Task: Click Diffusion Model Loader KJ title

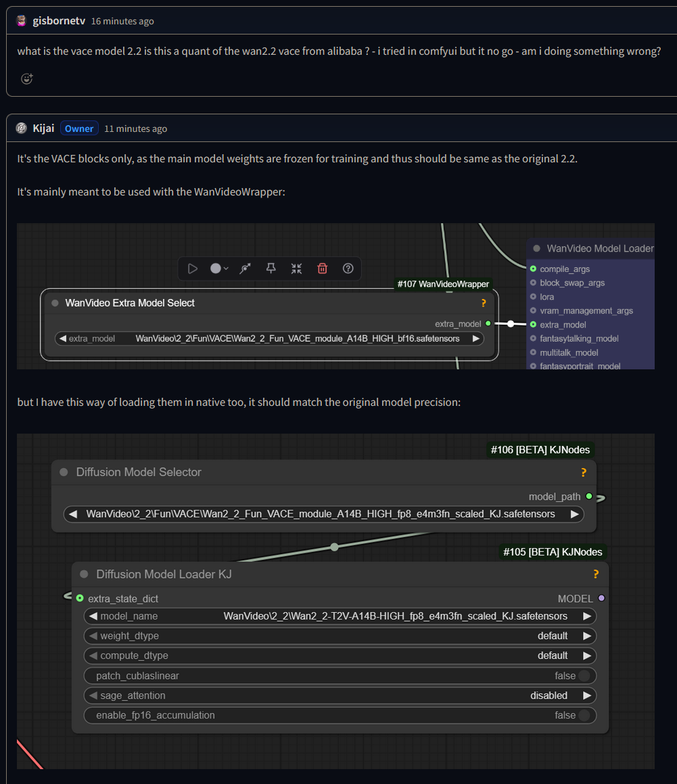Action: pos(164,574)
